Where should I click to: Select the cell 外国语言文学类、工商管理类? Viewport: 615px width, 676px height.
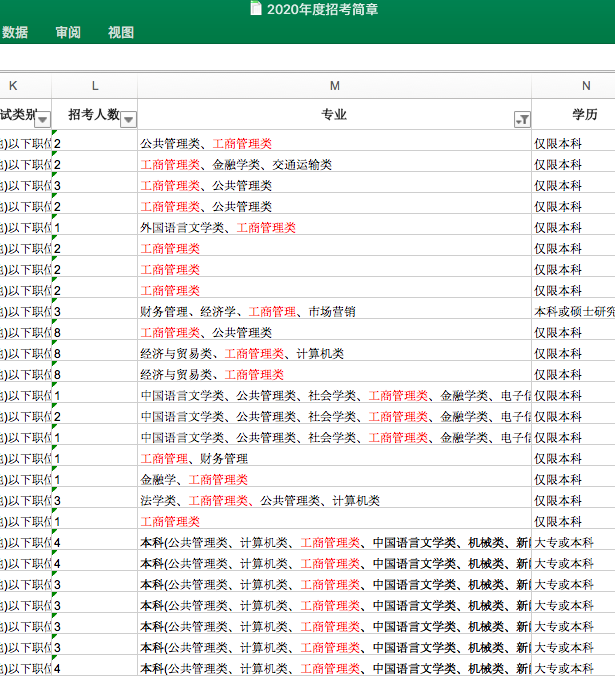[x=218, y=228]
